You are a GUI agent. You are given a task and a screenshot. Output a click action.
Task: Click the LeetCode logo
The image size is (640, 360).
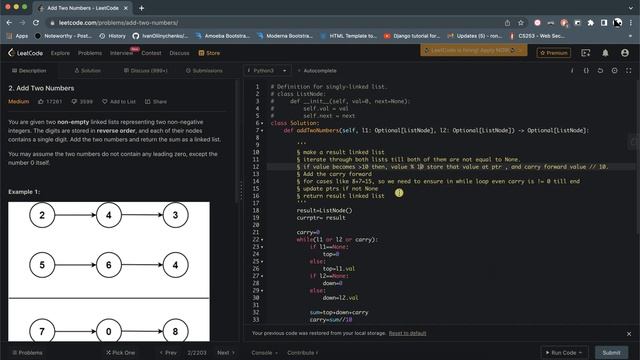click(x=25, y=53)
